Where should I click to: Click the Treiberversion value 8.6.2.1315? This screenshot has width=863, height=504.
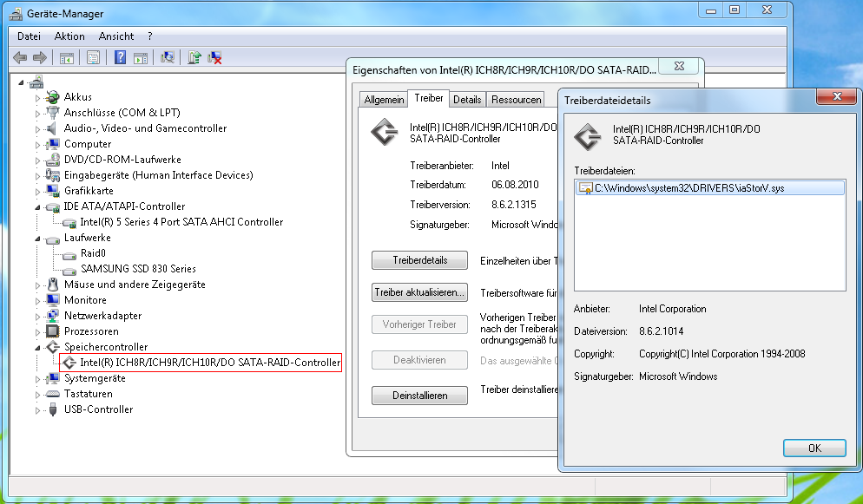click(x=513, y=205)
